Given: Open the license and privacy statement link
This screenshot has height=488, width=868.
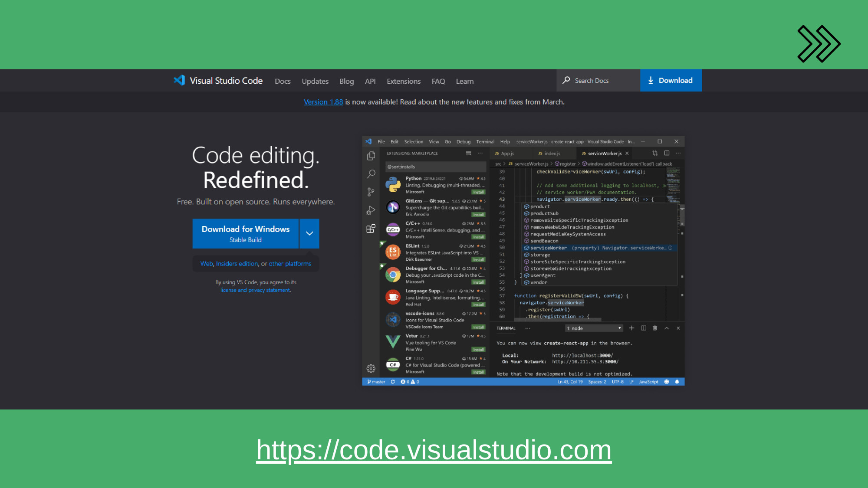Looking at the screenshot, I should coord(255,290).
